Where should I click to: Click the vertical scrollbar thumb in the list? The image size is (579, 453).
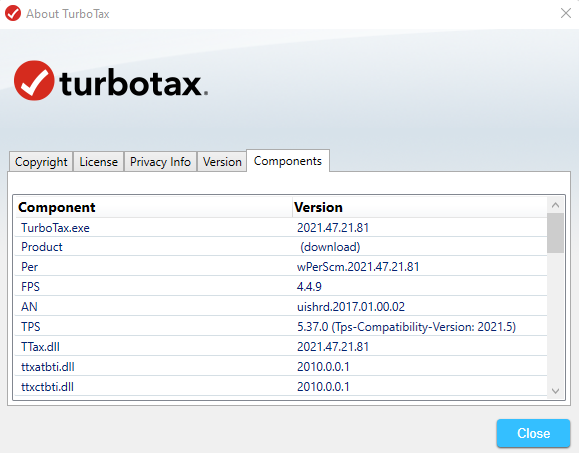(x=555, y=233)
